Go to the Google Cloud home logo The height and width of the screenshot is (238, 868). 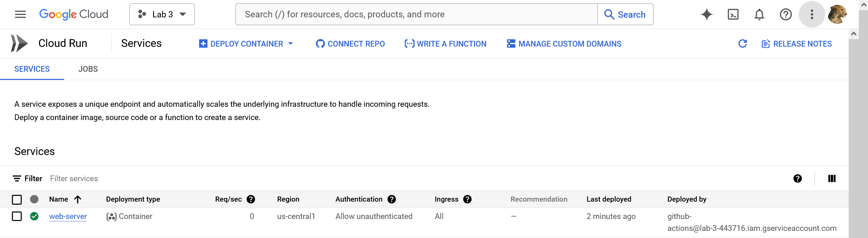click(x=74, y=14)
